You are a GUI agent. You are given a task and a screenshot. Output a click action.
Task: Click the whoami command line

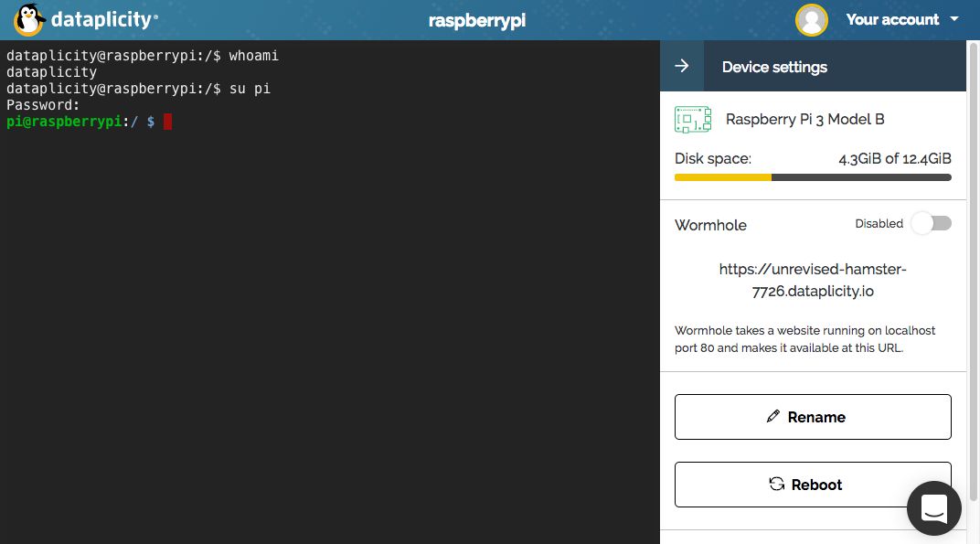143,56
